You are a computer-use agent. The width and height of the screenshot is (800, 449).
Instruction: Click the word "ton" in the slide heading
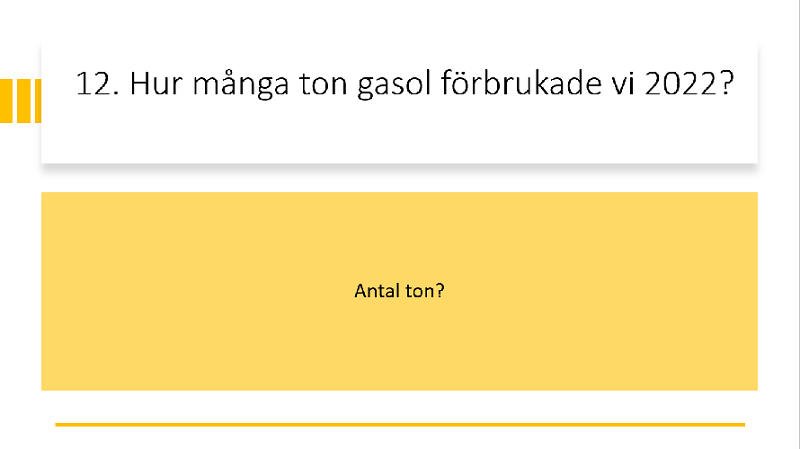(x=323, y=84)
